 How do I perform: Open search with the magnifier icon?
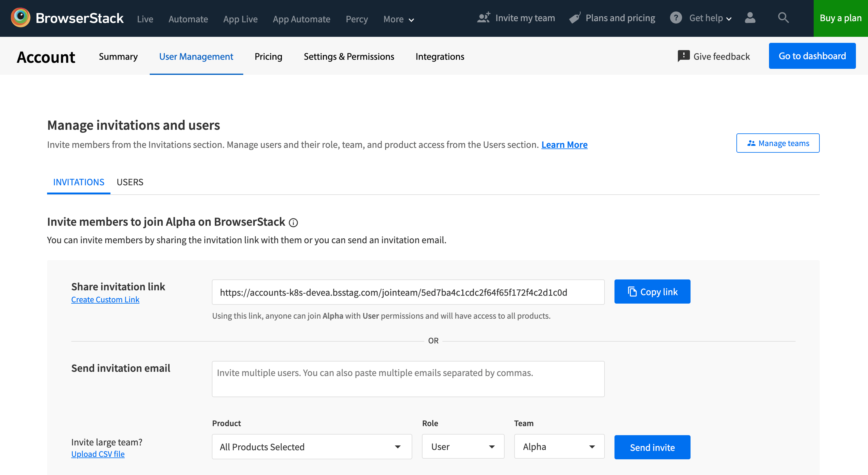click(783, 18)
